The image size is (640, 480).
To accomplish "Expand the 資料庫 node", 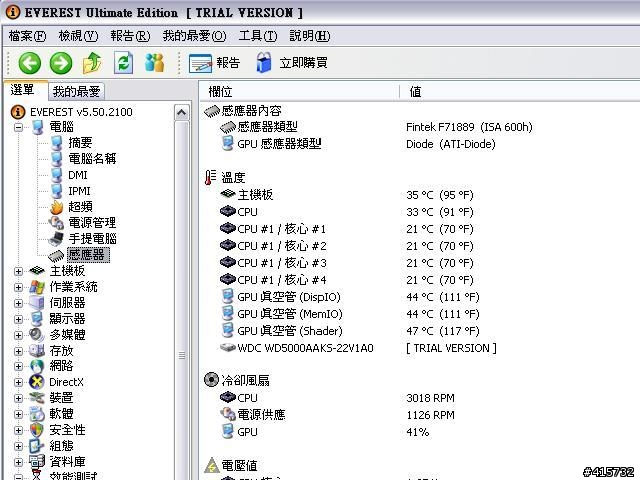I will coord(18,462).
